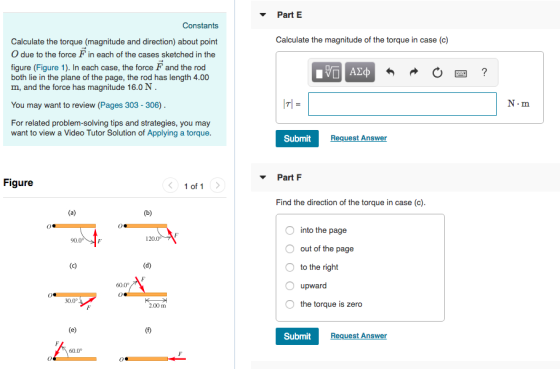Open the math templates fraction/root tool
The width and height of the screenshot is (560, 369).
pos(326,72)
